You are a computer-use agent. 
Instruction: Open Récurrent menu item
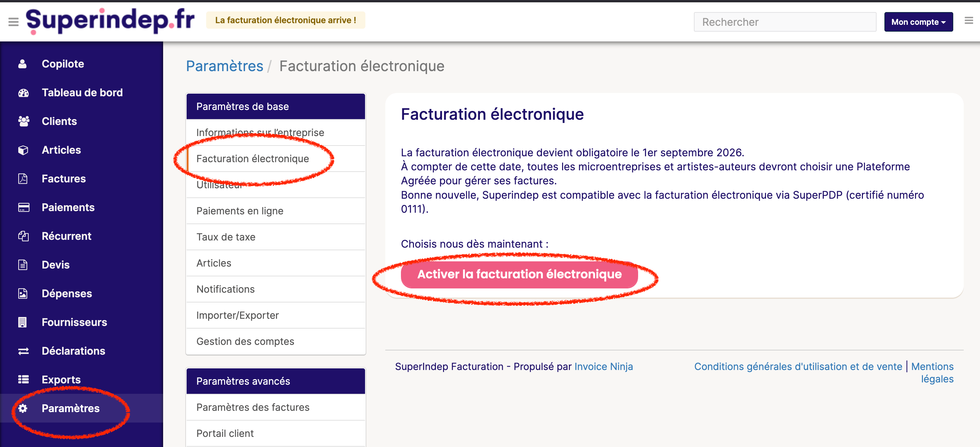(82, 236)
